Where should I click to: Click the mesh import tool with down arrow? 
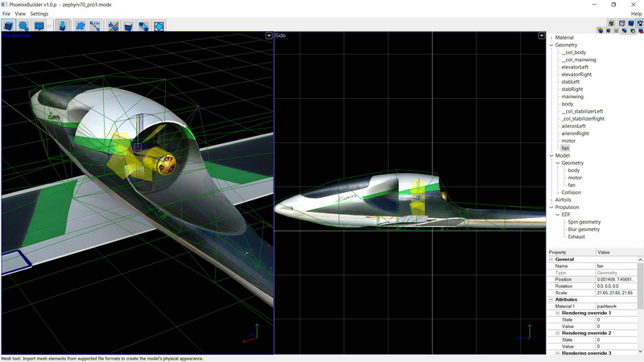63,26
